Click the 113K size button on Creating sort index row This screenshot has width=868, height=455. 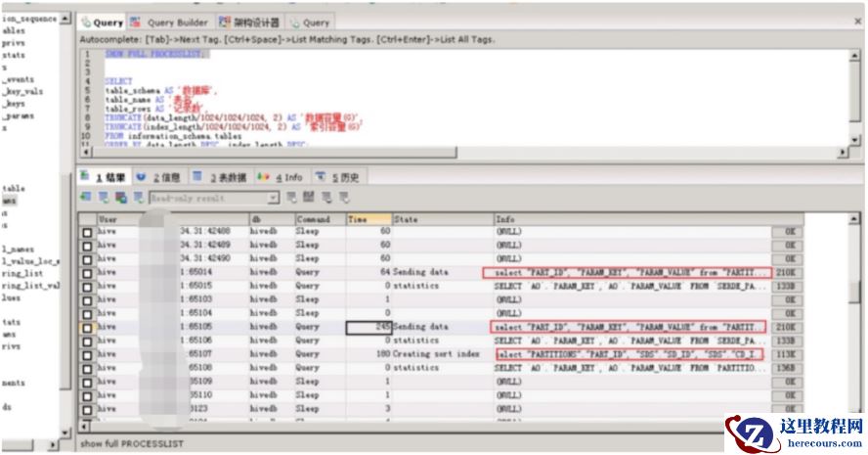coord(786,354)
